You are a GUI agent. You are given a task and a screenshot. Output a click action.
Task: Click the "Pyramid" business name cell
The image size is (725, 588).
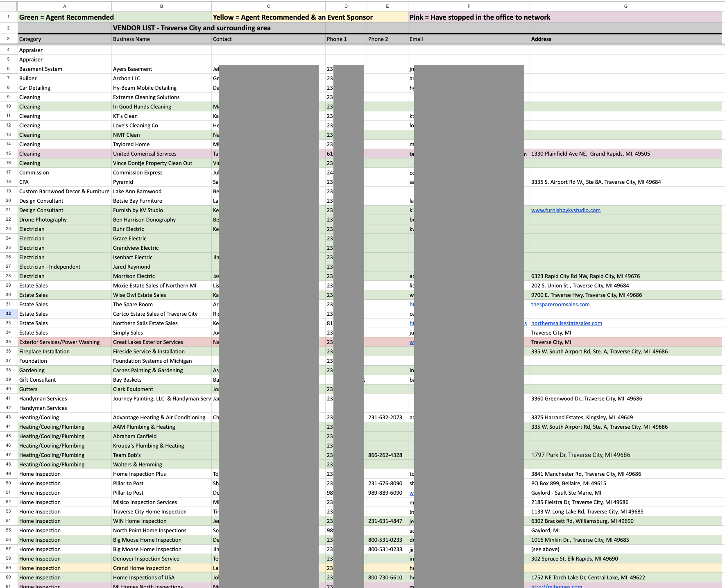(161, 182)
